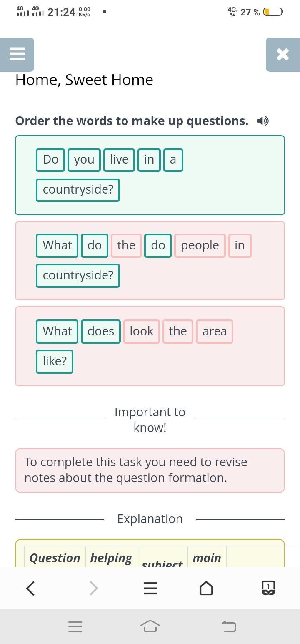Open the browser tabs counter icon

click(268, 588)
